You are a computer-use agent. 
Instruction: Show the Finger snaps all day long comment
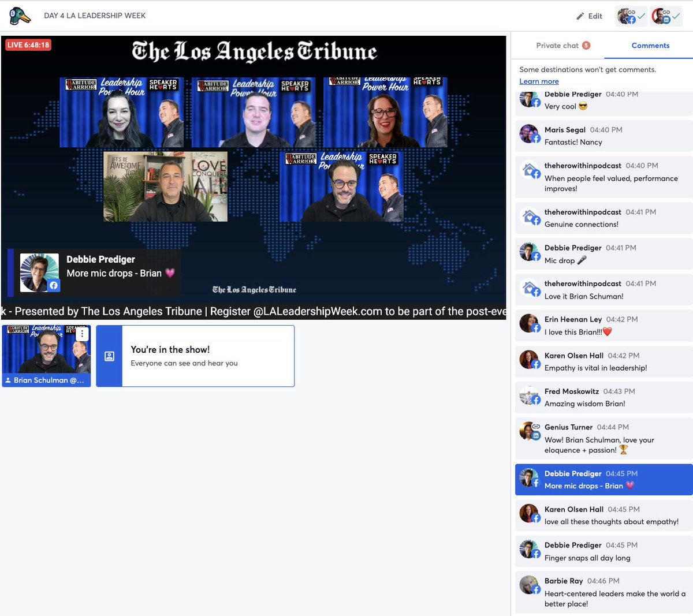(603, 551)
